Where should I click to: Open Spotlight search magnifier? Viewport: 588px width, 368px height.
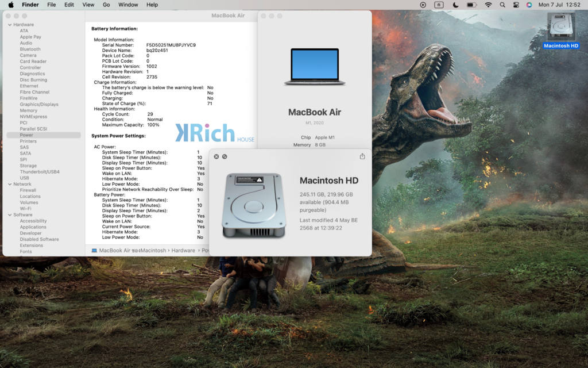click(x=502, y=5)
